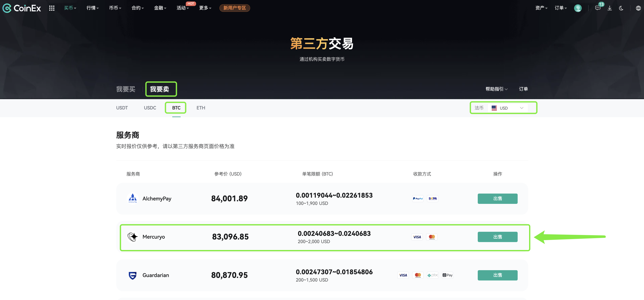The image size is (644, 300).
Task: Click the Mastercard icon in Mercuryo row
Action: pyautogui.click(x=432, y=237)
